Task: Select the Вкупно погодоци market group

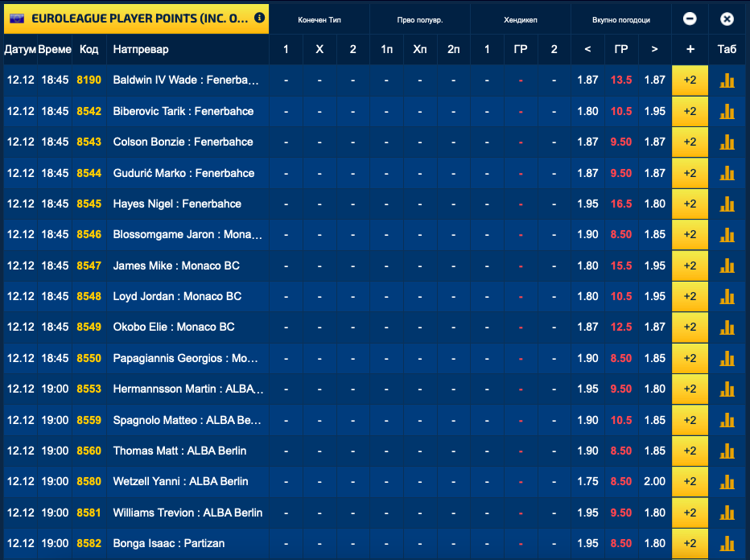Action: (621, 19)
